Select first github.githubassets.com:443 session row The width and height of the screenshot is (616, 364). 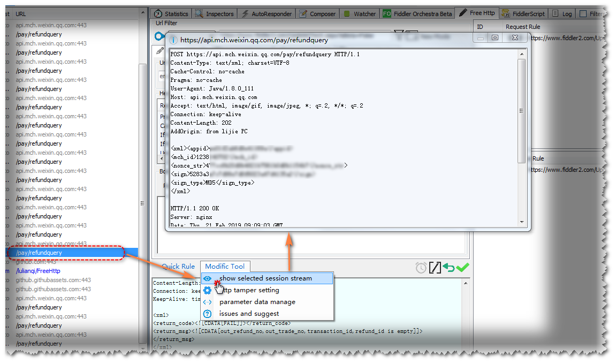pos(72,280)
